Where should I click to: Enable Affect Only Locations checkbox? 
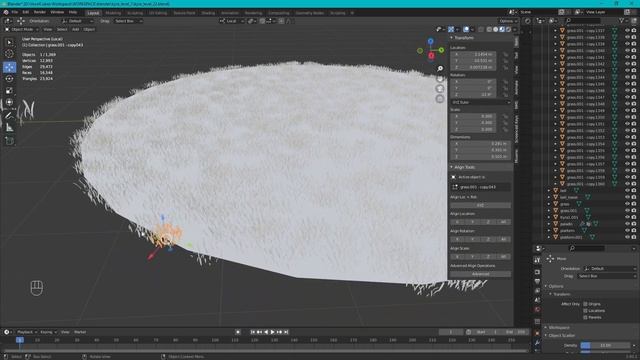pyautogui.click(x=585, y=311)
